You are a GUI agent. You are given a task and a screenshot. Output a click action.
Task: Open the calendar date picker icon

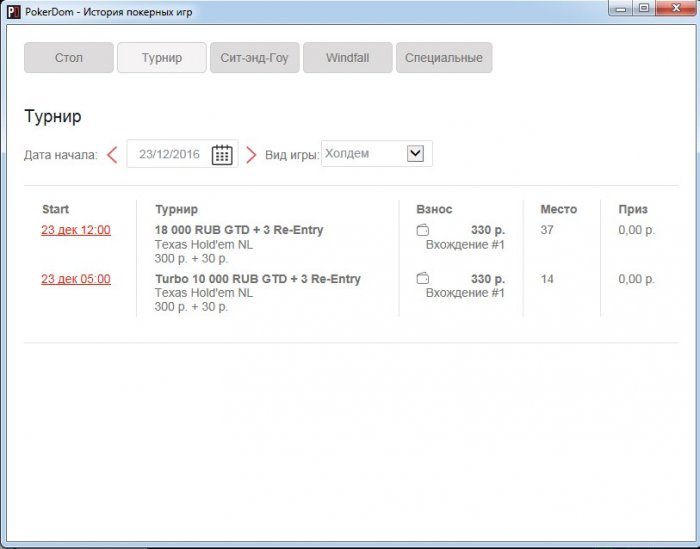[222, 155]
